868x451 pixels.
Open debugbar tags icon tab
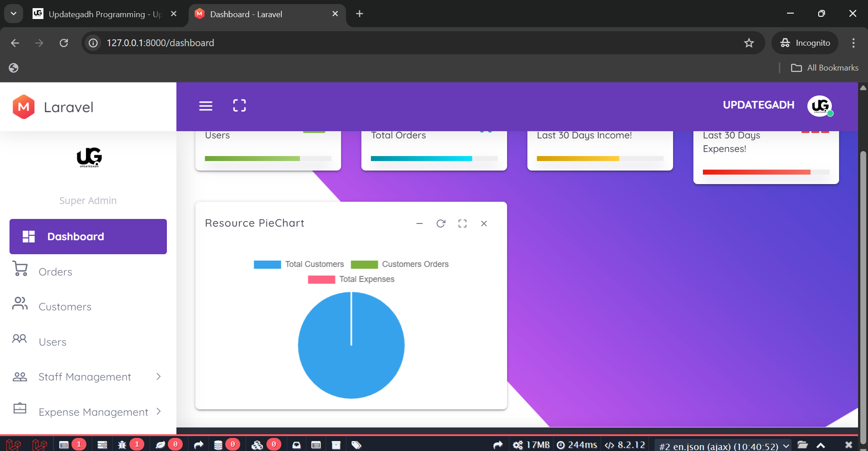point(356,445)
